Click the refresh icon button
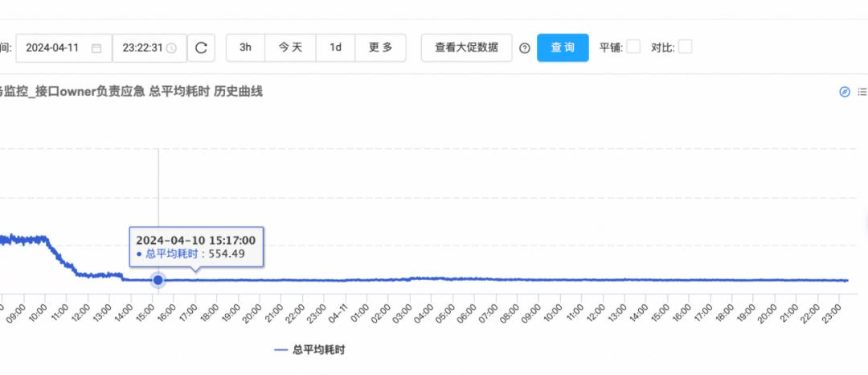This screenshot has width=868, height=375. (202, 47)
